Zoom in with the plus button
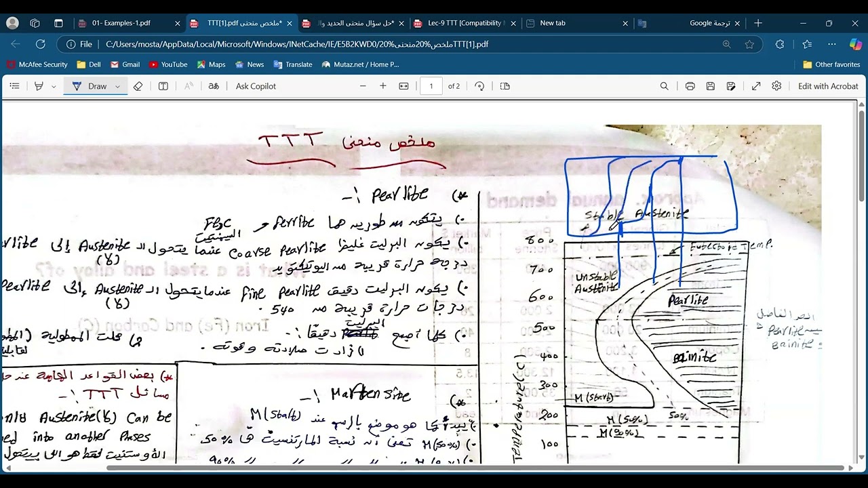Image resolution: width=868 pixels, height=488 pixels. click(x=383, y=86)
